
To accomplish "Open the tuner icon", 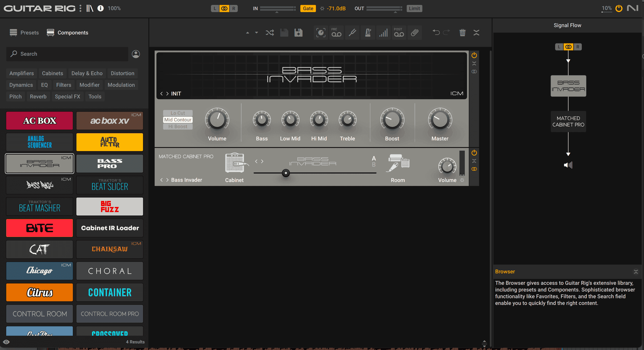I will tap(352, 33).
